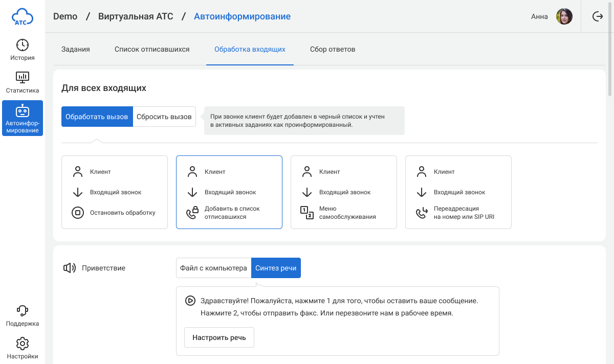Switch to Сбор ответов tab

pos(333,50)
